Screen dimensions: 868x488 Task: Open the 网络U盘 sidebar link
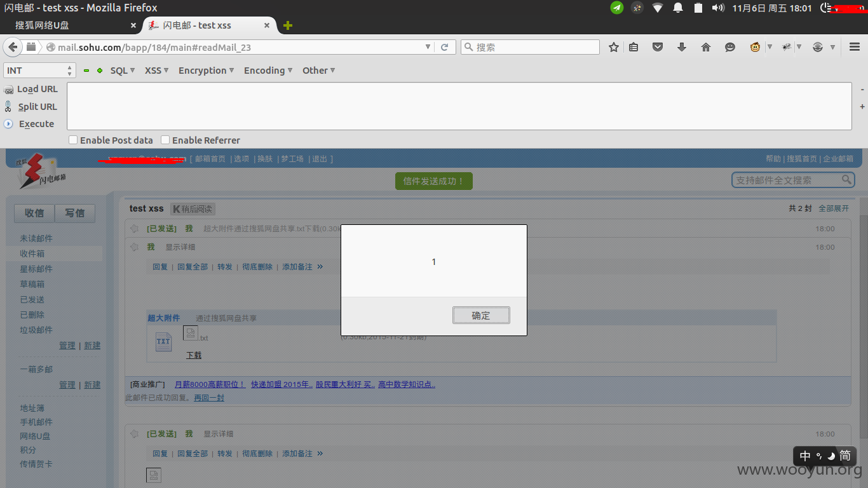pyautogui.click(x=35, y=436)
